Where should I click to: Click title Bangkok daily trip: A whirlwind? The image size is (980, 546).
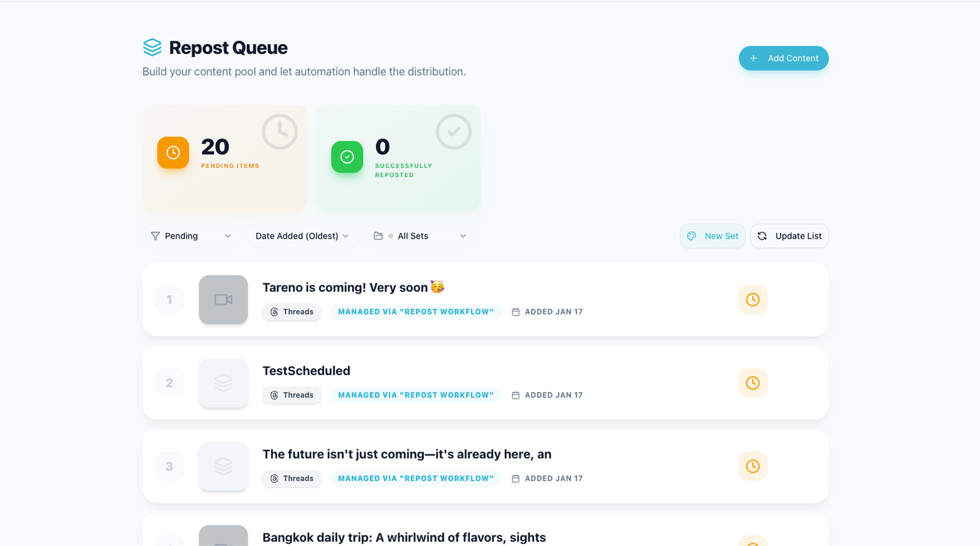[404, 538]
